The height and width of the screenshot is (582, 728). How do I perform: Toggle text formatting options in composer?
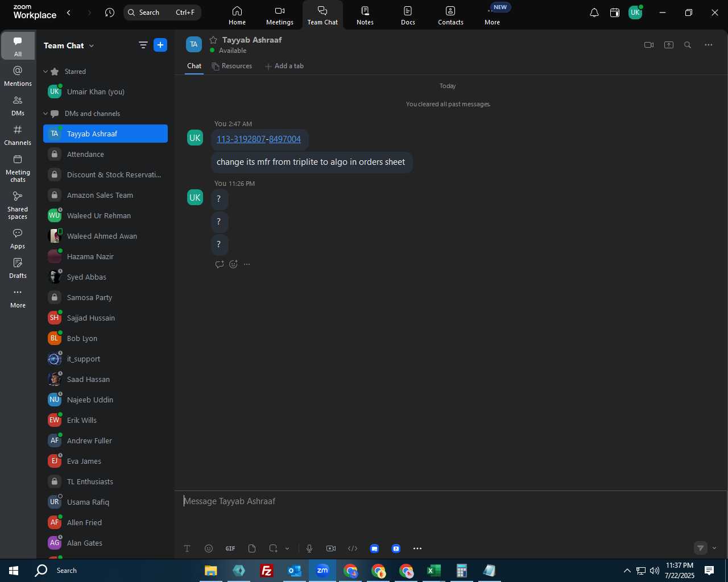click(187, 548)
